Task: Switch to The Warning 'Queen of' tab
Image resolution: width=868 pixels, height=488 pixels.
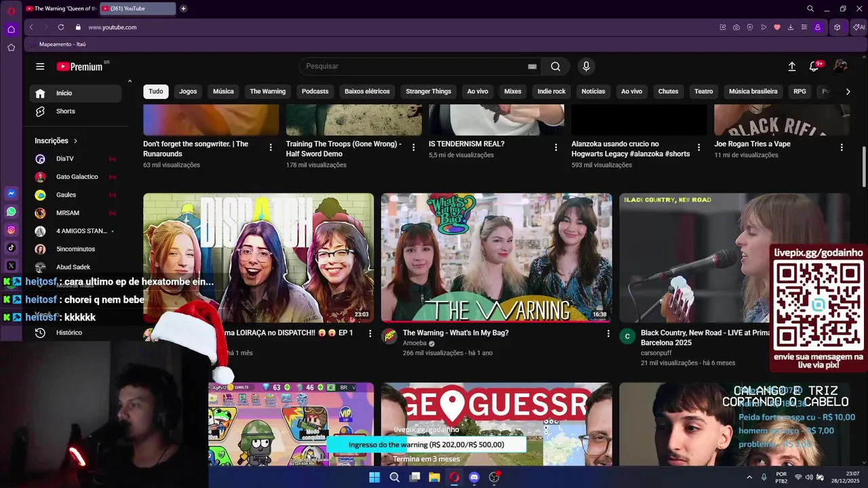Action: (x=61, y=9)
